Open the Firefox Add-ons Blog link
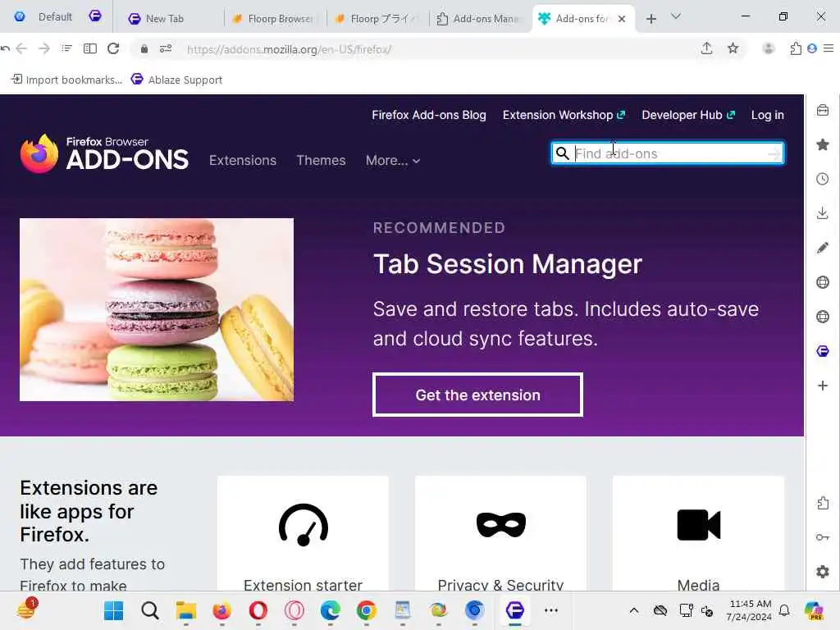840x630 pixels. [428, 115]
